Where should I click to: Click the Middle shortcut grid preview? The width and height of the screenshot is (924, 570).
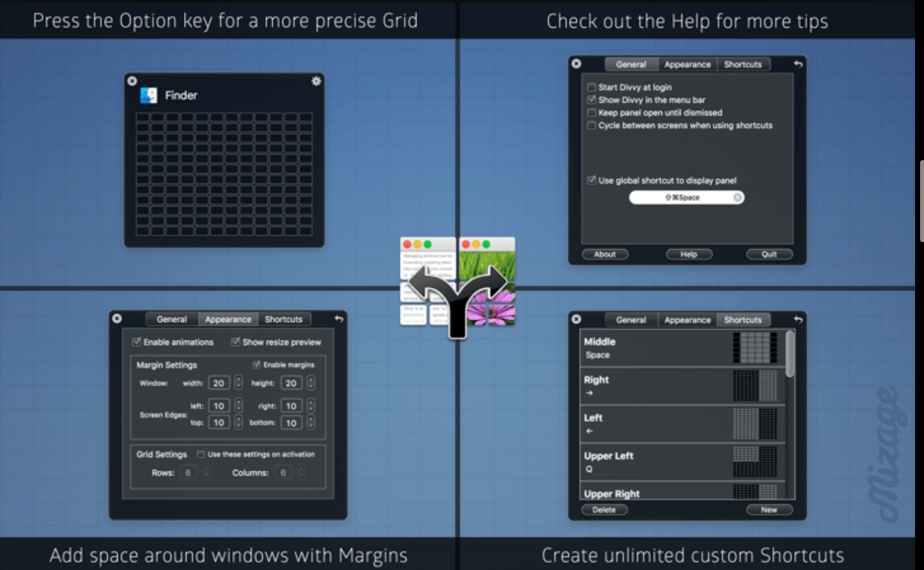click(x=755, y=348)
